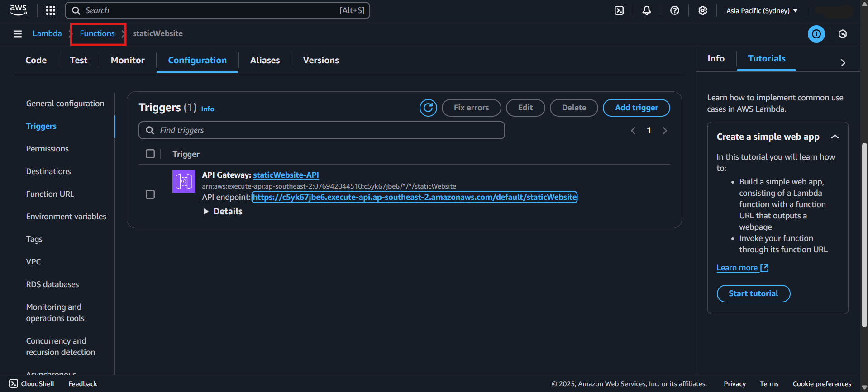
Task: Open the Lambda breadcrumb link
Action: 47,33
